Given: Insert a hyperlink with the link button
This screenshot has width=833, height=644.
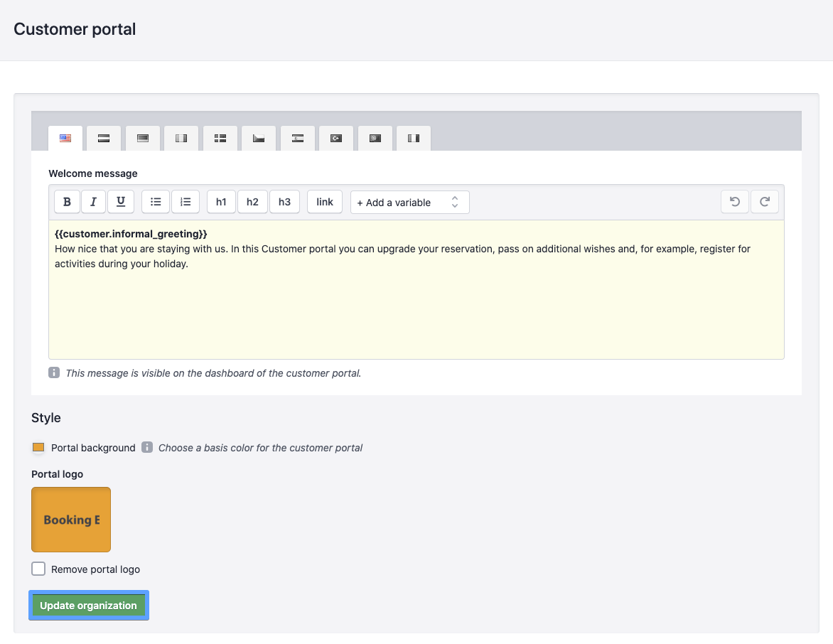Looking at the screenshot, I should (x=325, y=202).
